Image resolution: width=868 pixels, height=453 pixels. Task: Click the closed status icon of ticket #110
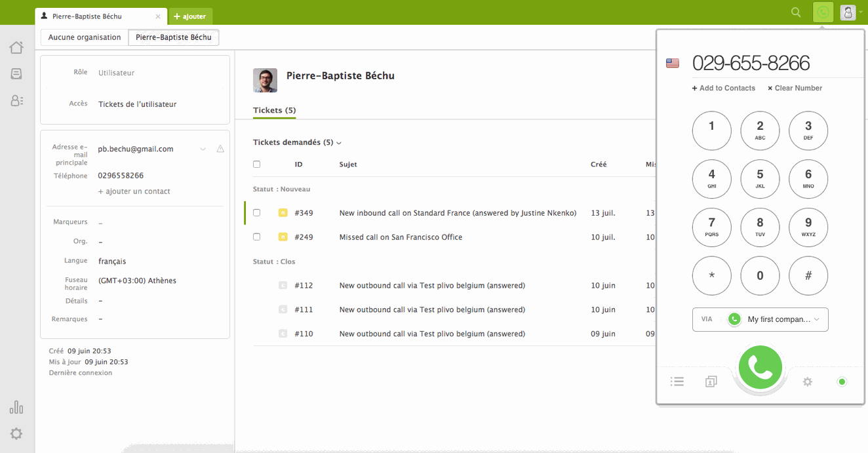point(283,334)
